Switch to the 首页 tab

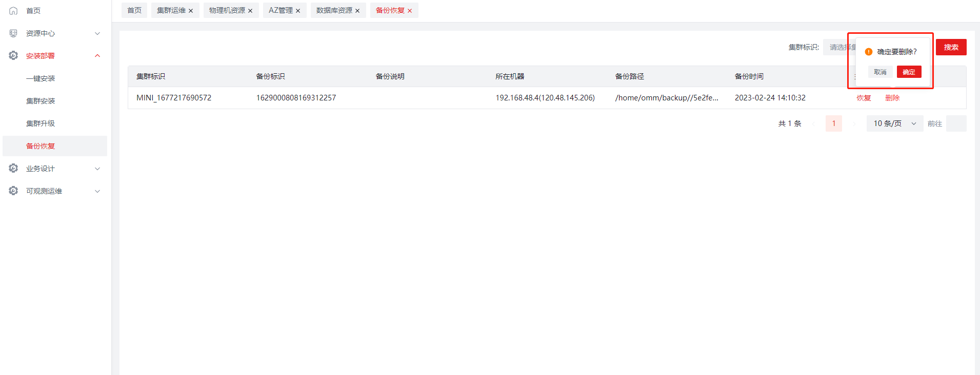[x=134, y=10]
